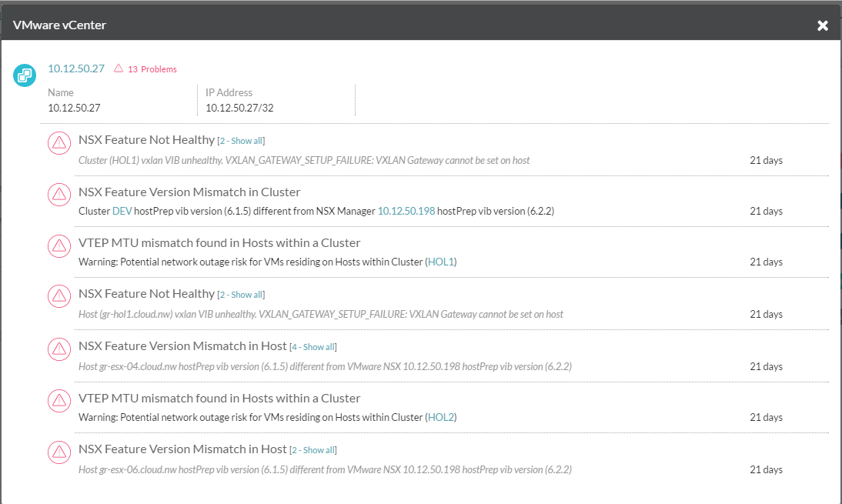Click NSX Feature Not Healthy title above Host gr-hol1
842x504 pixels.
pos(146,294)
